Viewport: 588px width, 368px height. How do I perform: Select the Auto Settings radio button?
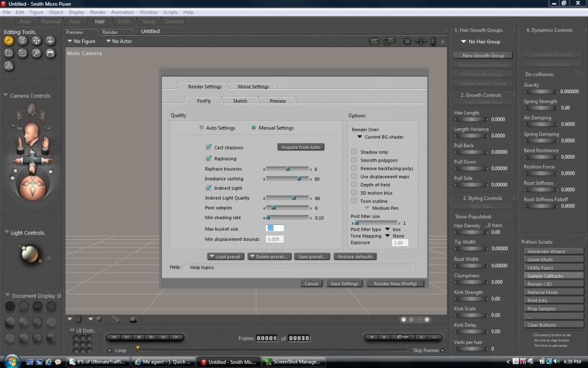202,128
